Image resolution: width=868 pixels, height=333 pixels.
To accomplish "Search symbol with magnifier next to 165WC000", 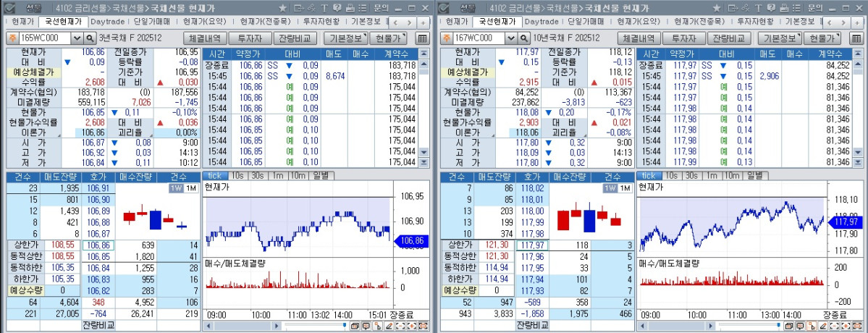I will (x=90, y=38).
